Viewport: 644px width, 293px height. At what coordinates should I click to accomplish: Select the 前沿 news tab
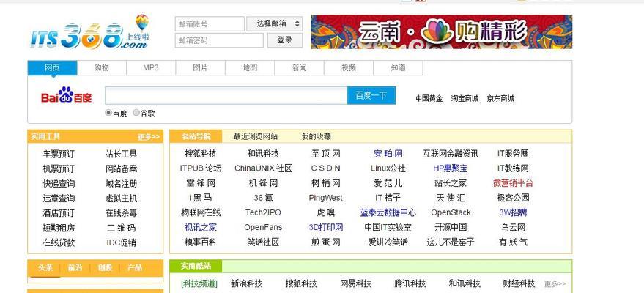tap(75, 267)
